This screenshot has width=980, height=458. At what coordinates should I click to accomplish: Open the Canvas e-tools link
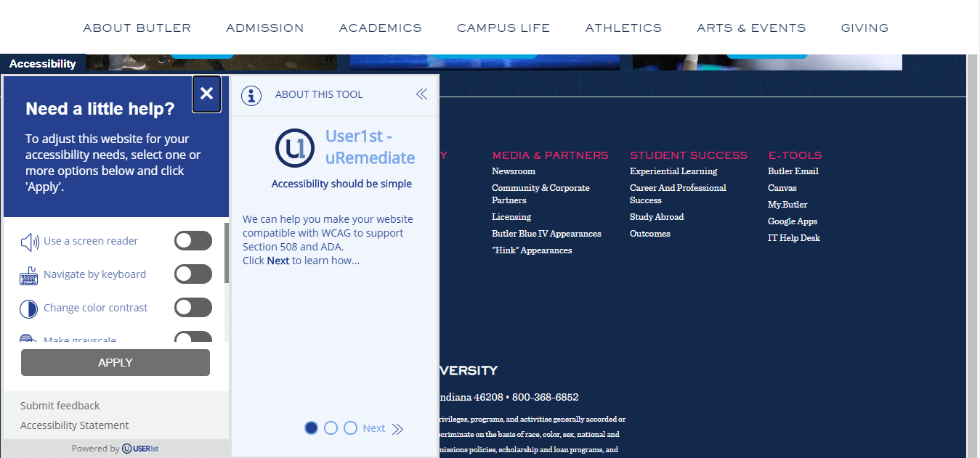click(x=782, y=188)
